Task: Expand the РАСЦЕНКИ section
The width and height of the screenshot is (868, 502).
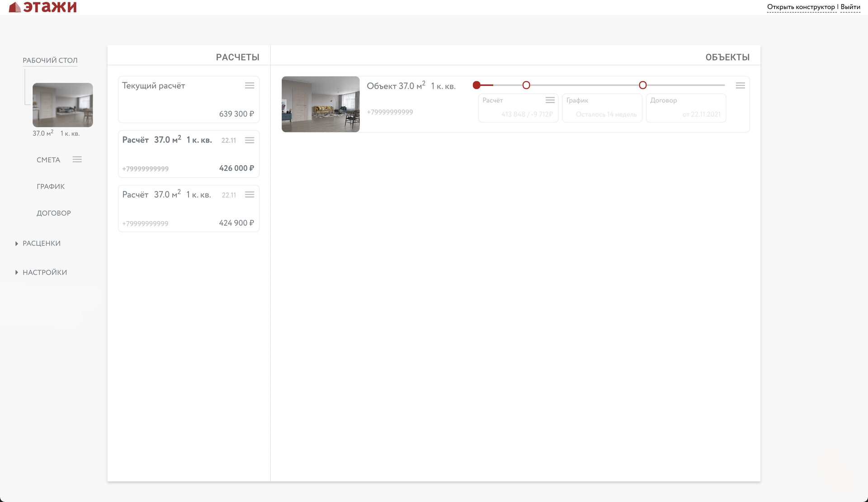Action: (x=41, y=243)
